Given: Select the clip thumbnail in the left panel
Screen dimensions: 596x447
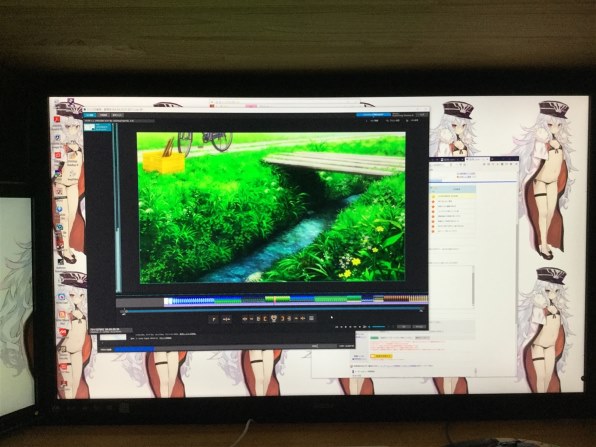Looking at the screenshot, I should click(97, 127).
